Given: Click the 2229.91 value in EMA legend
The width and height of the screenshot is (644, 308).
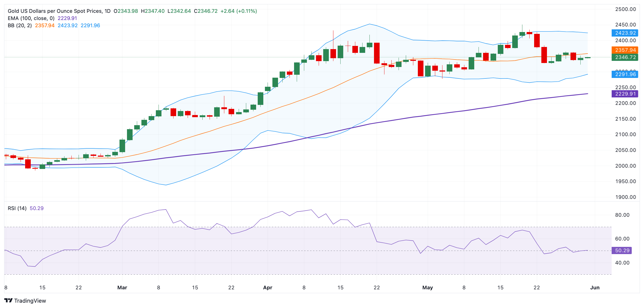Looking at the screenshot, I should (67, 18).
